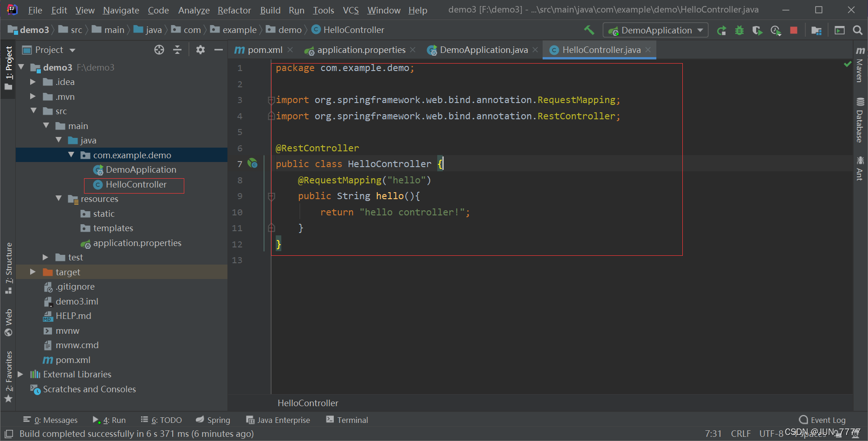This screenshot has height=441, width=868.
Task: Open Project panel settings gear
Action: [201, 50]
